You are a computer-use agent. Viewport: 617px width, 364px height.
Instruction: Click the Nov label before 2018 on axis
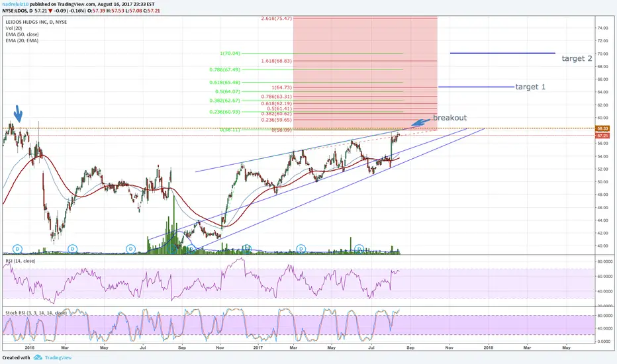tap(449, 347)
